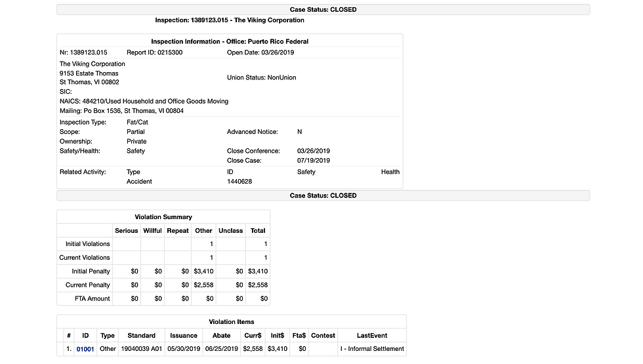
Task: Select standard 19040039 A01 cell
Action: [142, 349]
